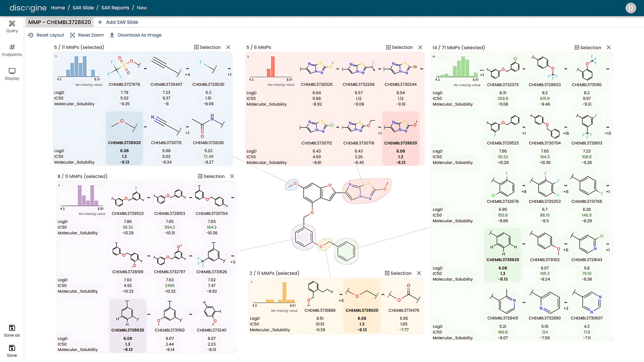Expand the +4 fragments next to CHEMBL3729407
644x362 pixels.
tap(187, 75)
